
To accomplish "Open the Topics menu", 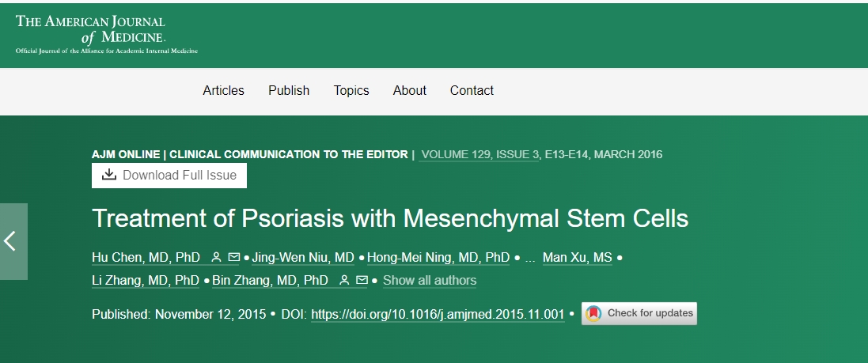I will [x=351, y=90].
